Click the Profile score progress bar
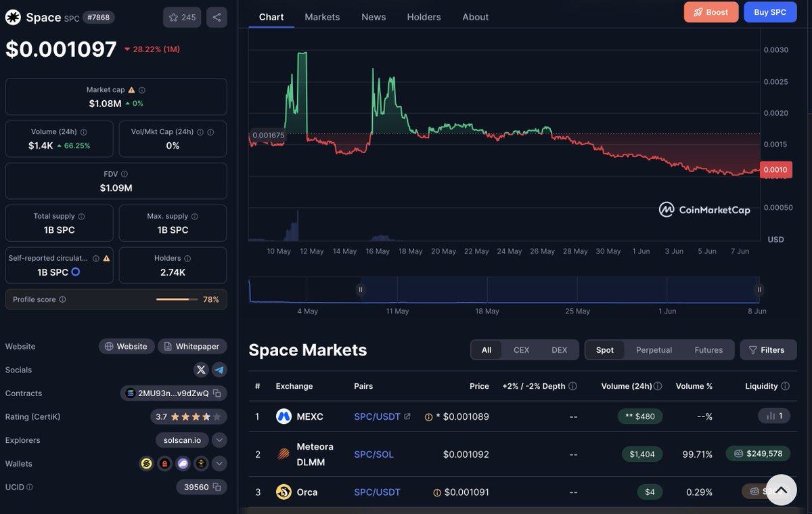 (177, 299)
